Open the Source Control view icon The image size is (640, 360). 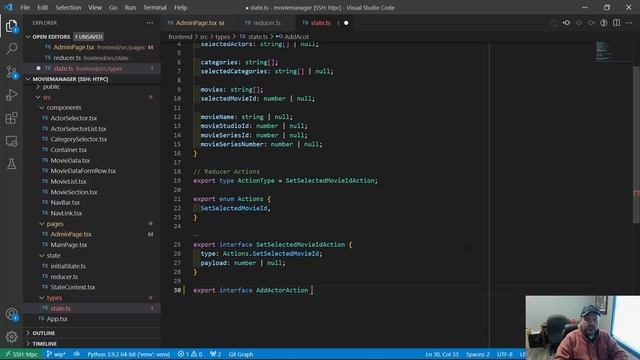click(x=11, y=72)
